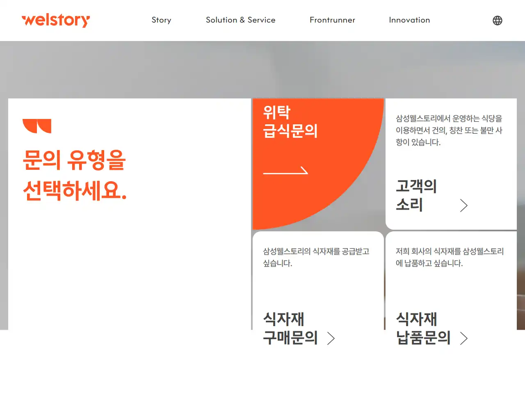This screenshot has height=420, width=525.
Task: Open the Frontrunner menu
Action: click(332, 20)
